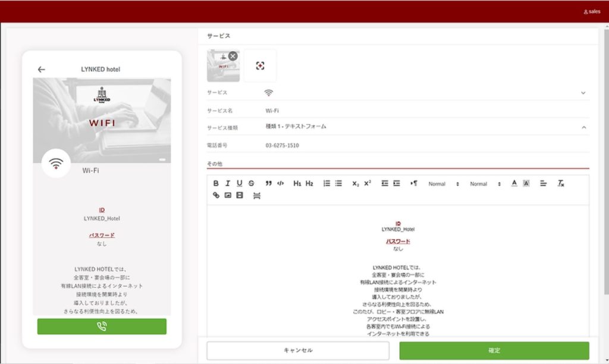
Task: Increase text indent
Action: (x=397, y=183)
